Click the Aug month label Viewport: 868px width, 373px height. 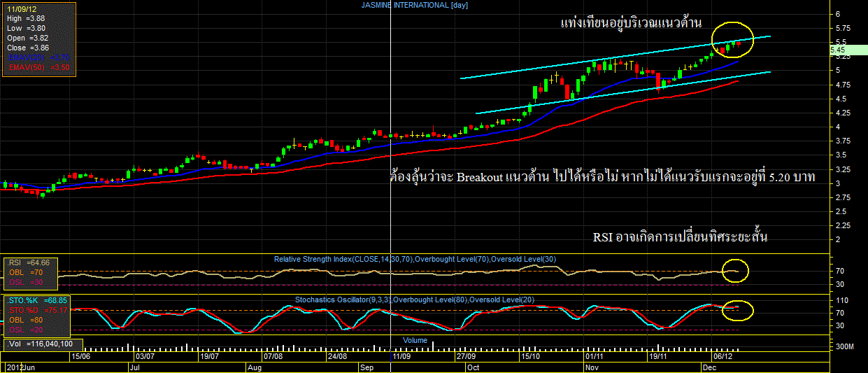[255, 367]
